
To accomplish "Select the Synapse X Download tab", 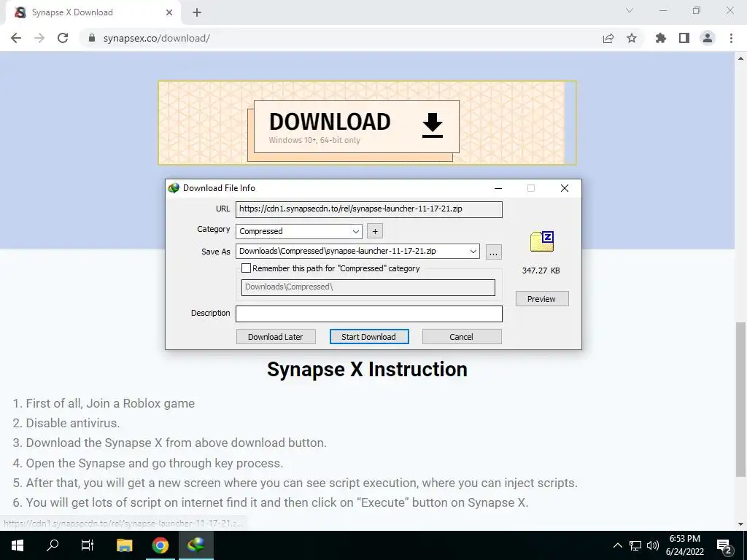I will pyautogui.click(x=93, y=12).
